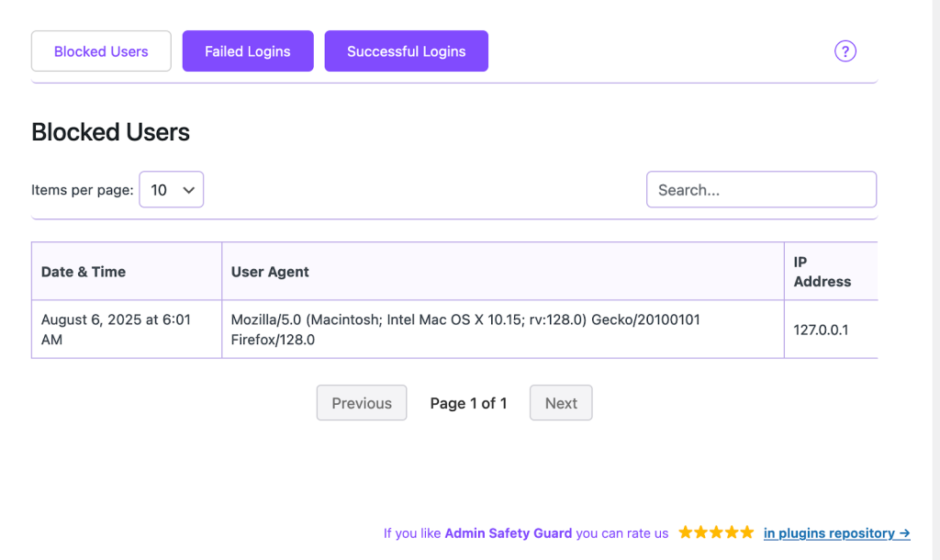Click the first yellow rating star

pyautogui.click(x=686, y=532)
